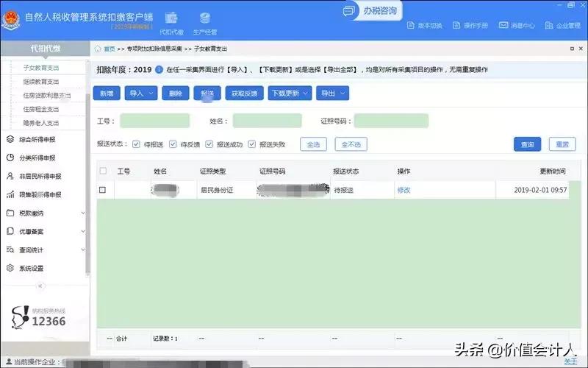Open 消息中心 mail icon
This screenshot has height=368, width=588.
tap(503, 25)
